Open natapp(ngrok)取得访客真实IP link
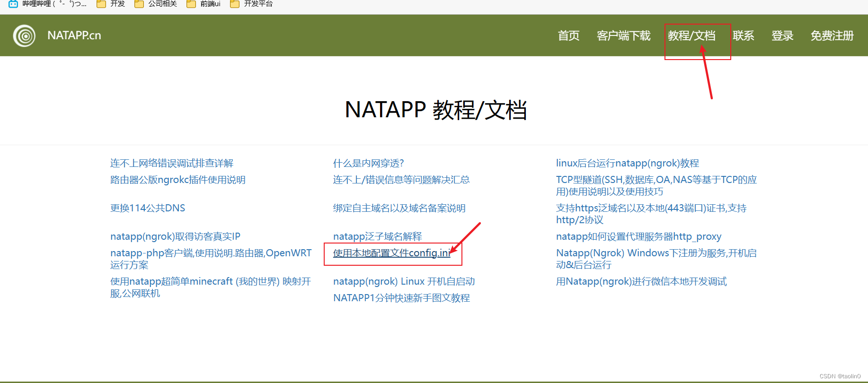The height and width of the screenshot is (383, 868). click(x=176, y=236)
